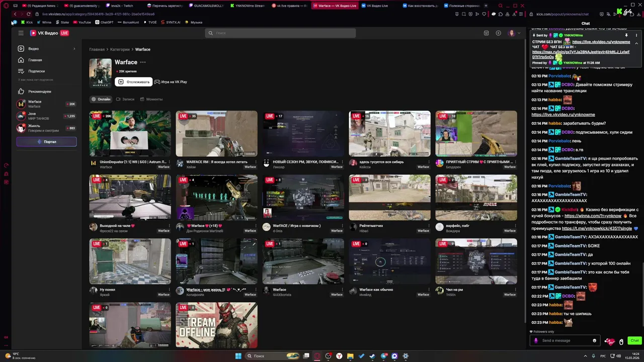Click the pin icon on pinned chat message
Screen dimensions: 644x362
(626, 35)
